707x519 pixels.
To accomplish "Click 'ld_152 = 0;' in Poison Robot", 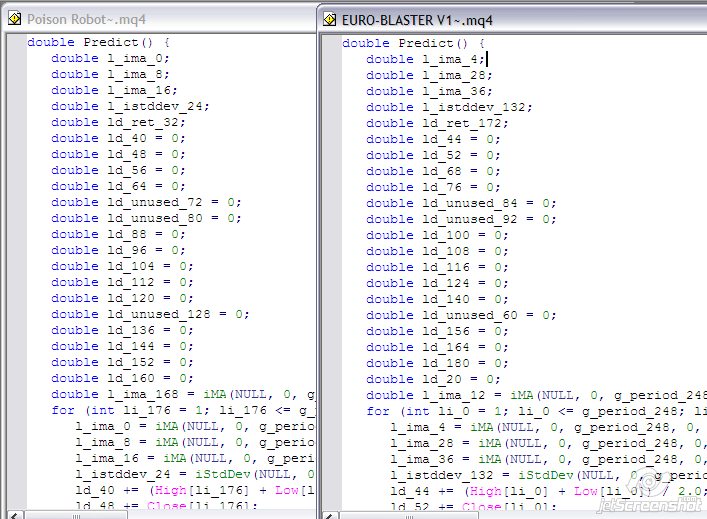I will pyautogui.click(x=150, y=363).
